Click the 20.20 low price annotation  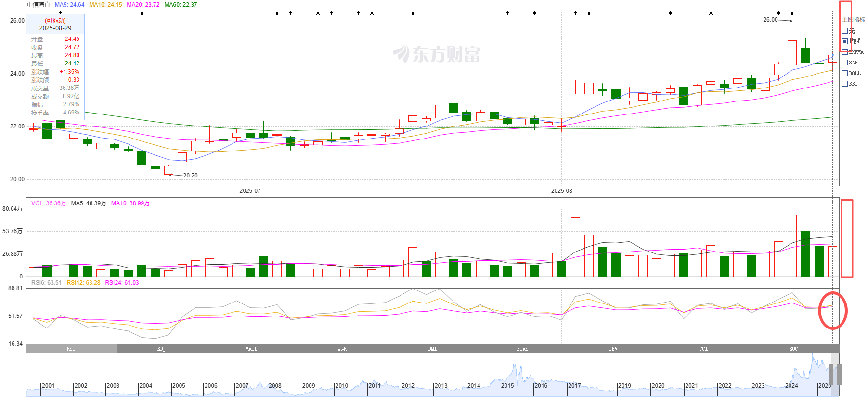coord(190,176)
